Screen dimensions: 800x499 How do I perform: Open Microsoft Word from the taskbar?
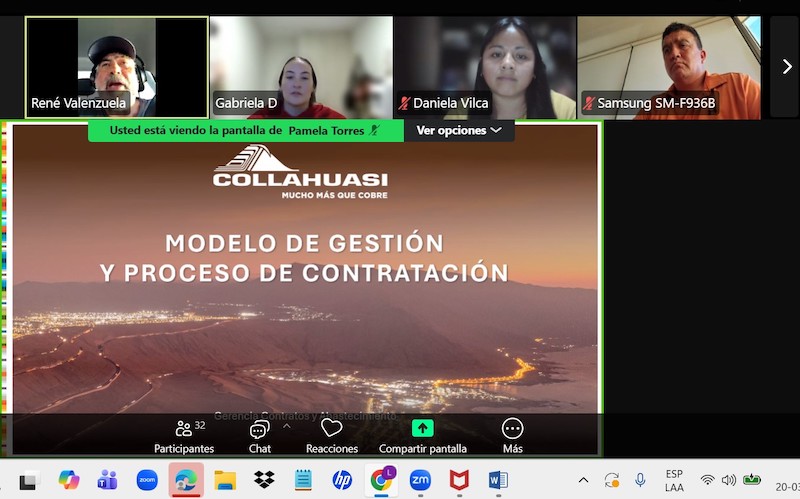point(498,480)
